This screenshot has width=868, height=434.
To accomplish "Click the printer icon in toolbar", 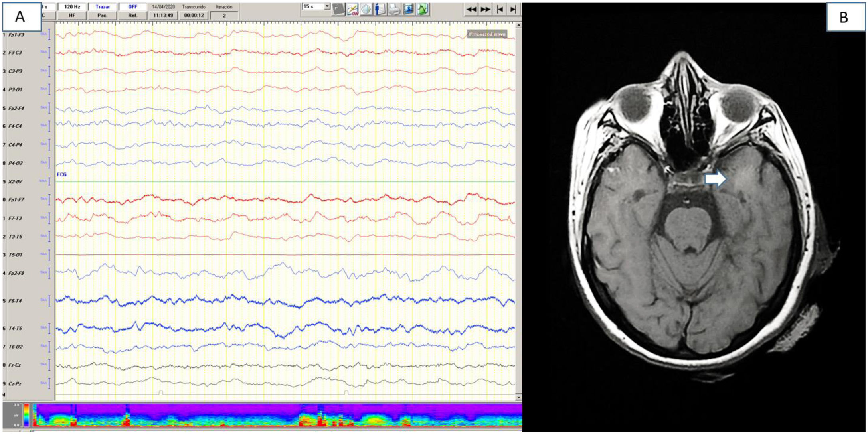I will coord(393,9).
